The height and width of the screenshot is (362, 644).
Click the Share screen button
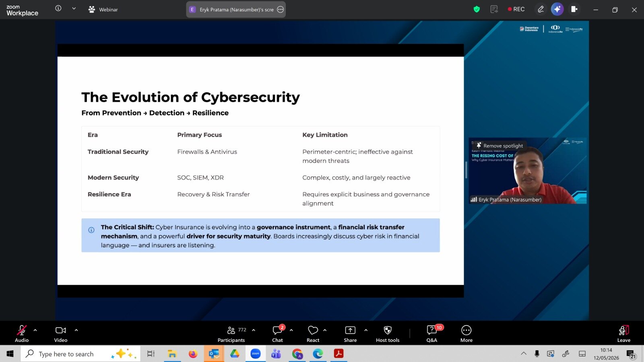[x=350, y=333]
